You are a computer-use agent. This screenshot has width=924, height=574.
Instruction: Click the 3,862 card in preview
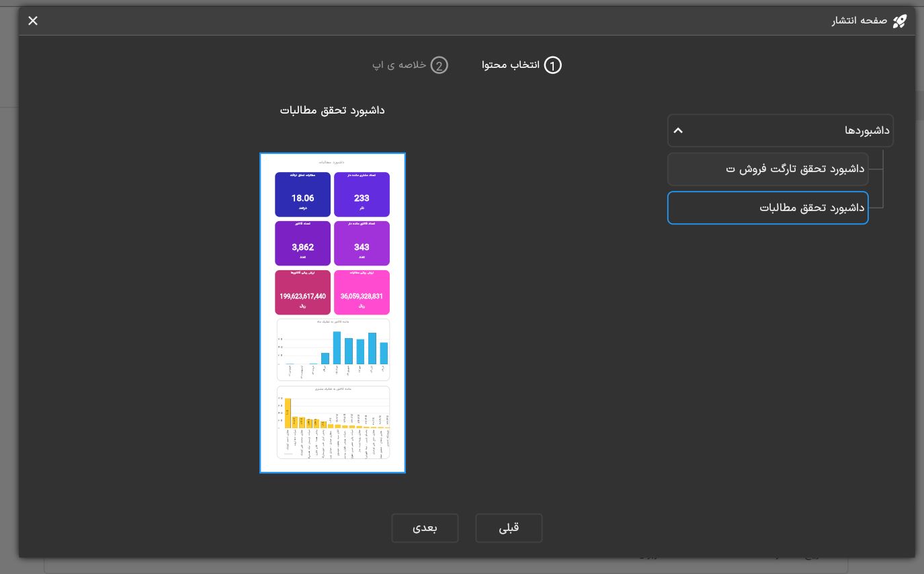(302, 243)
